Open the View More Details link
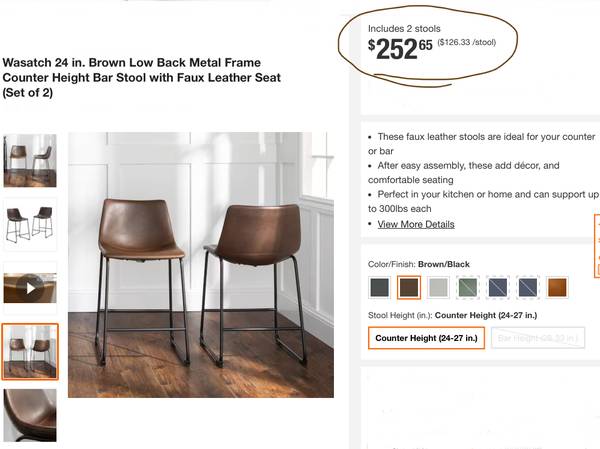This screenshot has height=449, width=600. coord(416,224)
